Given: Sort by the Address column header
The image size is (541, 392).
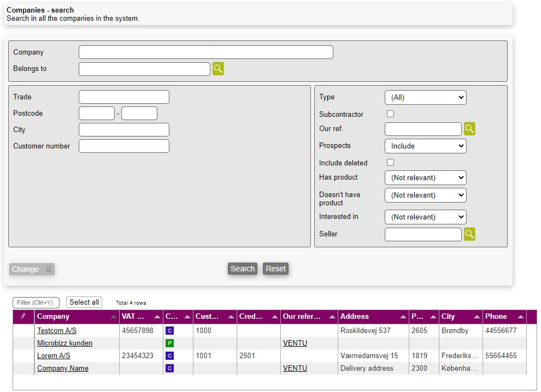Looking at the screenshot, I should tap(354, 317).
